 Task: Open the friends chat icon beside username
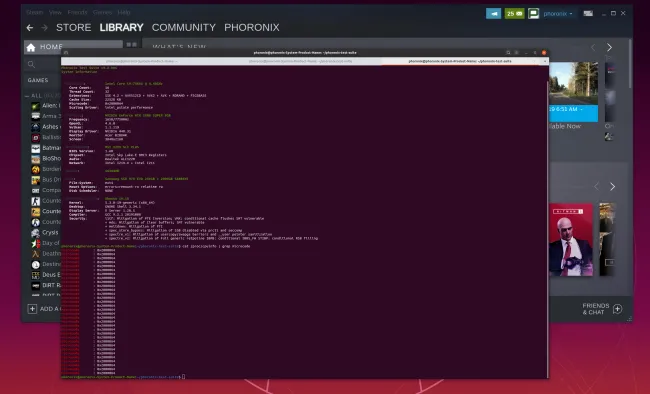coord(534,14)
